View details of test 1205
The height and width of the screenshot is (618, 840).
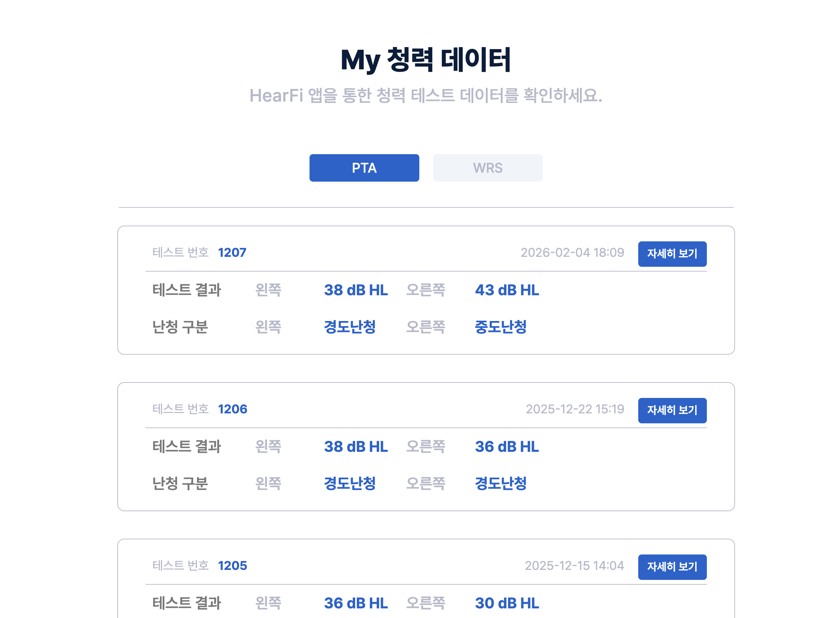[x=672, y=567]
